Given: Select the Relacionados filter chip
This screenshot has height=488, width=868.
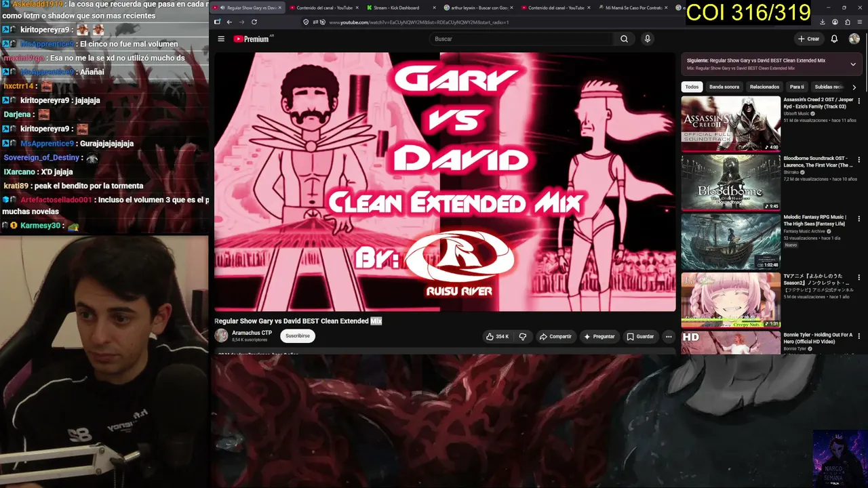Looking at the screenshot, I should tap(764, 87).
